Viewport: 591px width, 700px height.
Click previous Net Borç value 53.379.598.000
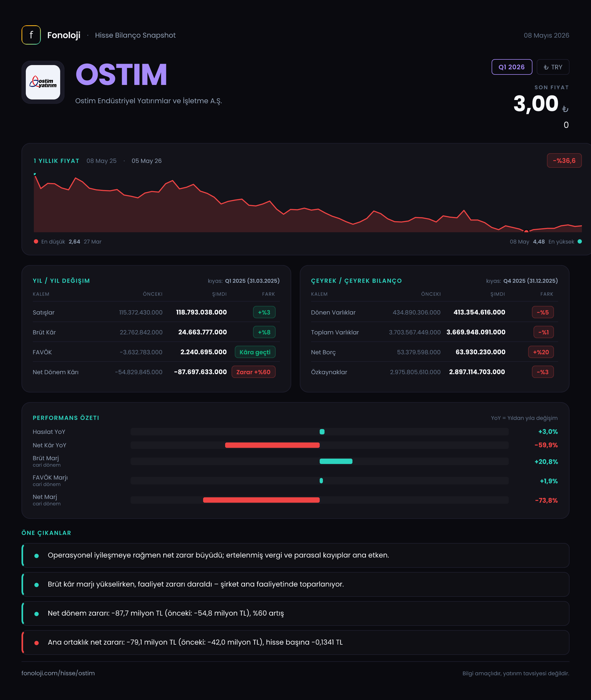419,352
